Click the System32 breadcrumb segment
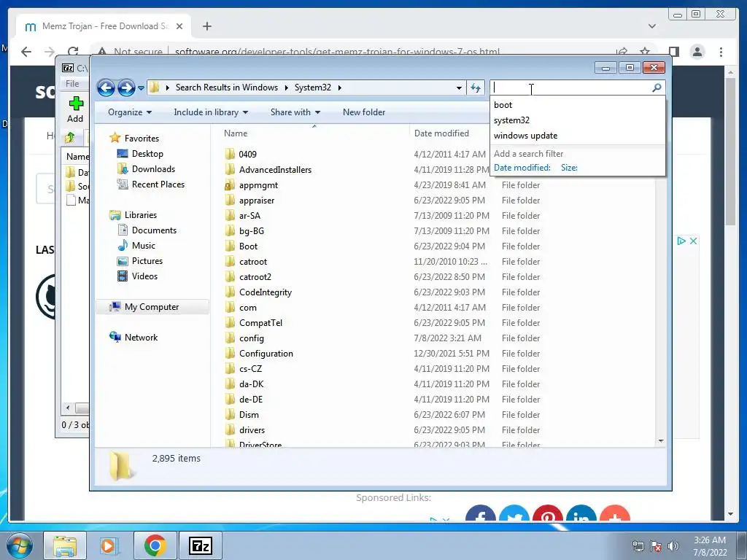Viewport: 747px width, 560px height. coord(312,87)
